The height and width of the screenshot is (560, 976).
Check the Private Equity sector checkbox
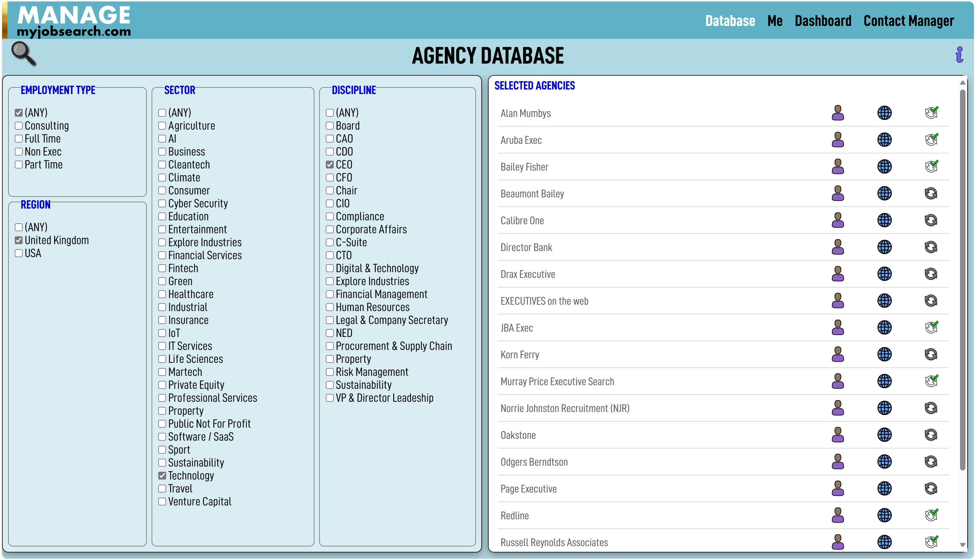pyautogui.click(x=162, y=385)
